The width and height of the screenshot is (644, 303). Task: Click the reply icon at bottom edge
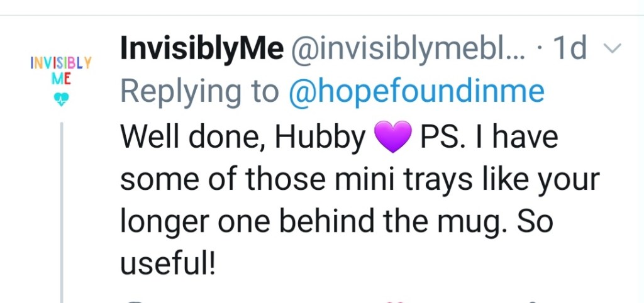point(135,300)
